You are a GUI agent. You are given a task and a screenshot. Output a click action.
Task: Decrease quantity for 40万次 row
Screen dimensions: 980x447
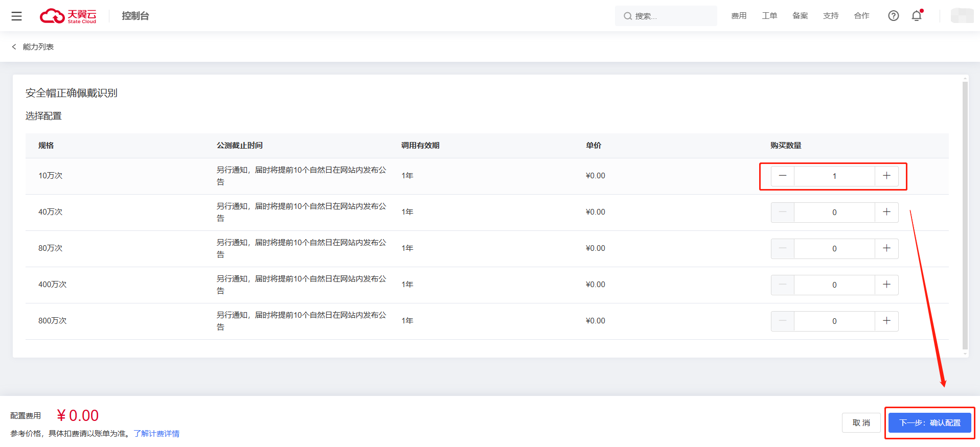coord(782,212)
